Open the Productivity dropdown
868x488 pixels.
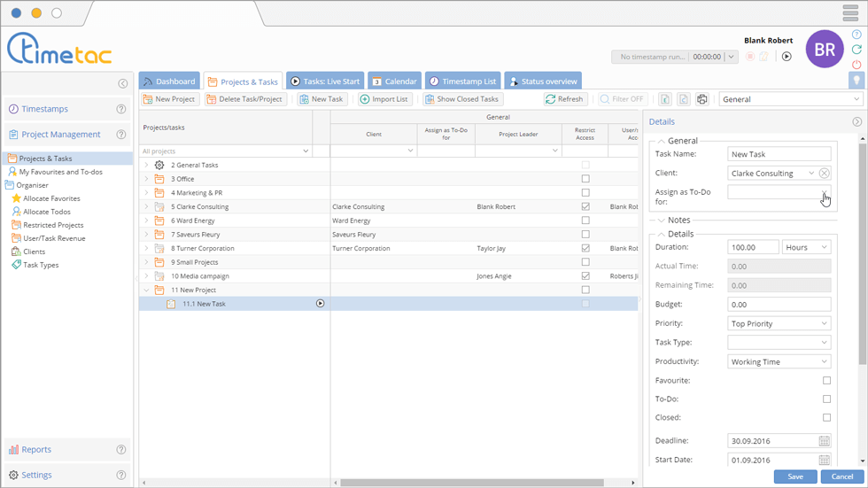(824, 362)
